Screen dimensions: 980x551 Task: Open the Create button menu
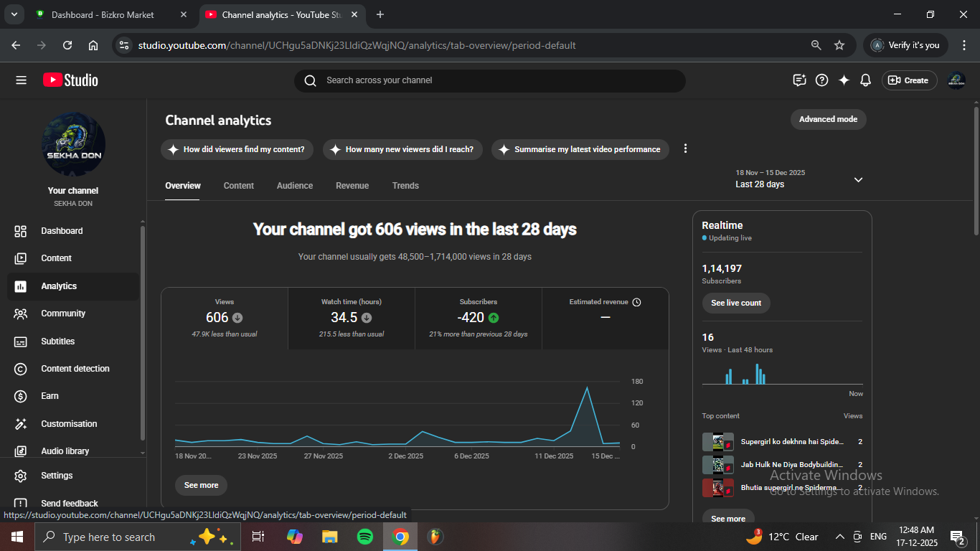click(908, 80)
